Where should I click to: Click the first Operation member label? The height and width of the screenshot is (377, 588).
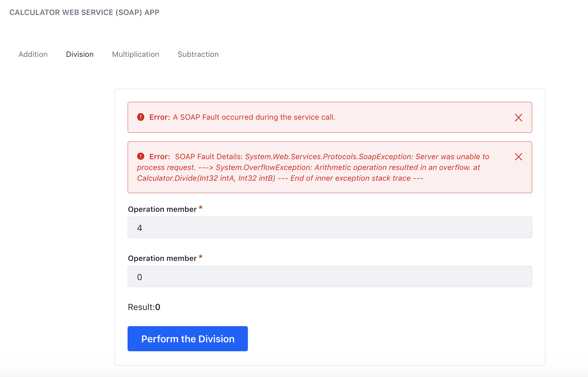[162, 209]
